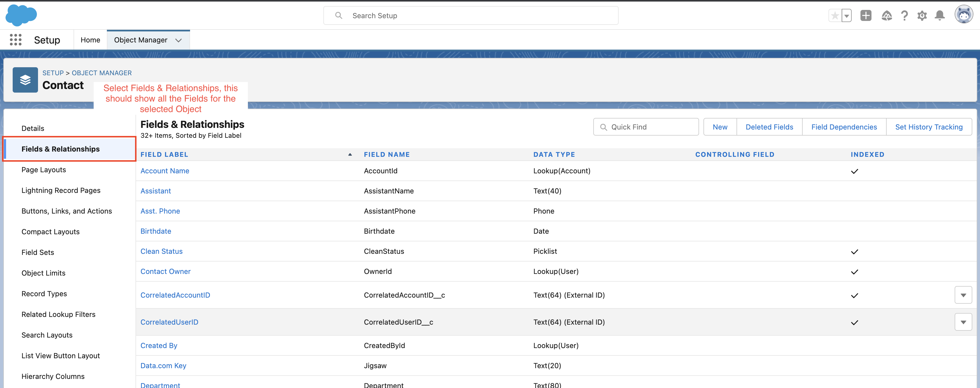
Task: Click Set History Tracking
Action: [x=929, y=127]
